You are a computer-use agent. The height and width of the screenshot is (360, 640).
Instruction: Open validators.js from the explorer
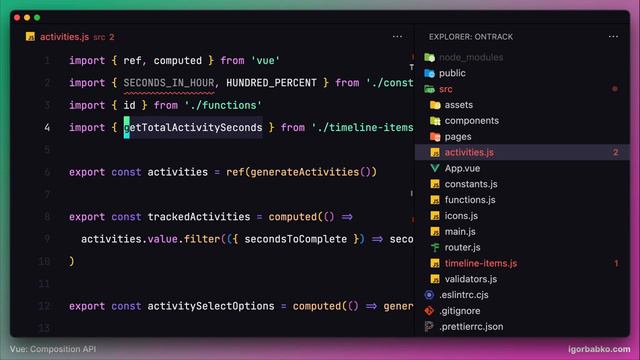471,279
